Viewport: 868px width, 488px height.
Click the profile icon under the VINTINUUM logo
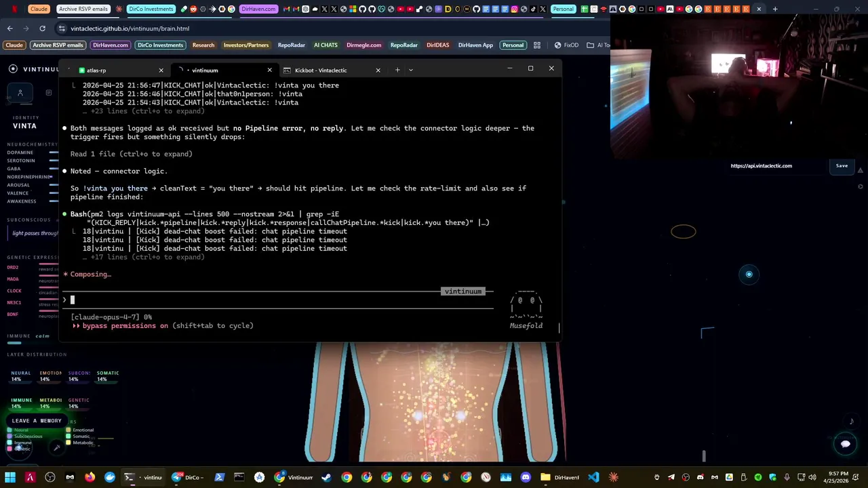tap(20, 92)
